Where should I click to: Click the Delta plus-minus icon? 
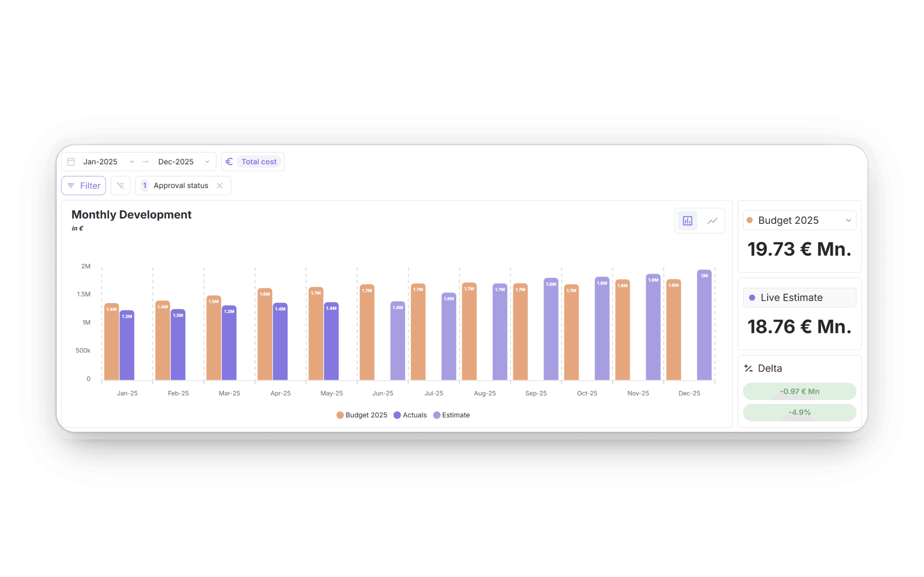749,368
